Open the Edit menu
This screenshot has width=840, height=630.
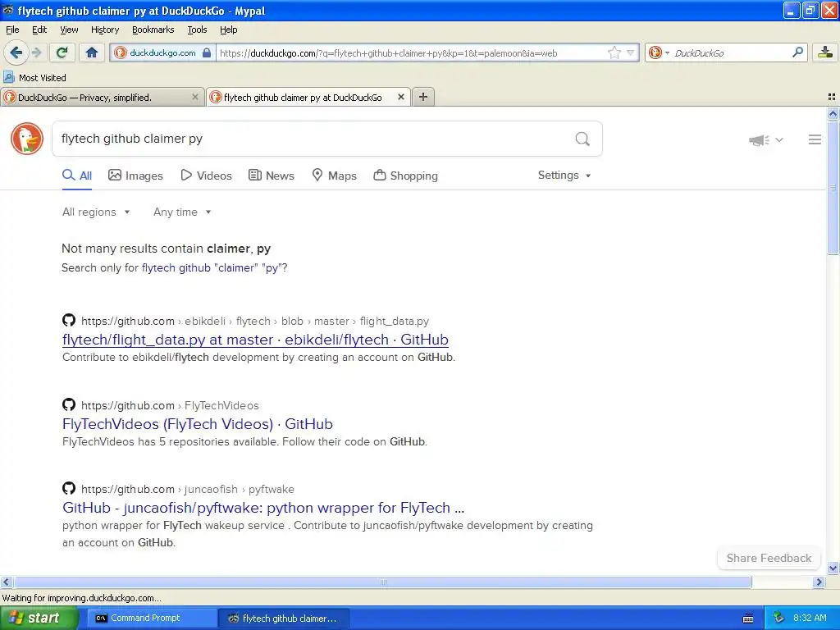pos(39,30)
